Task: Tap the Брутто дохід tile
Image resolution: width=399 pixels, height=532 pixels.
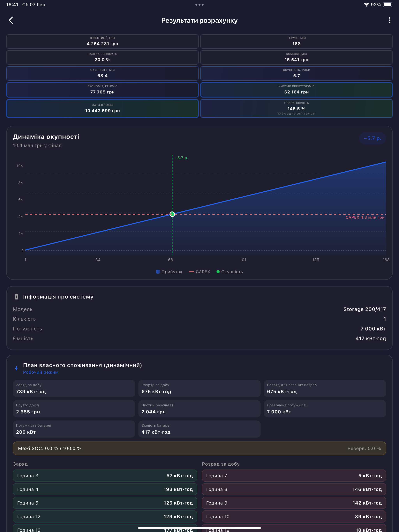Action: click(x=74, y=409)
